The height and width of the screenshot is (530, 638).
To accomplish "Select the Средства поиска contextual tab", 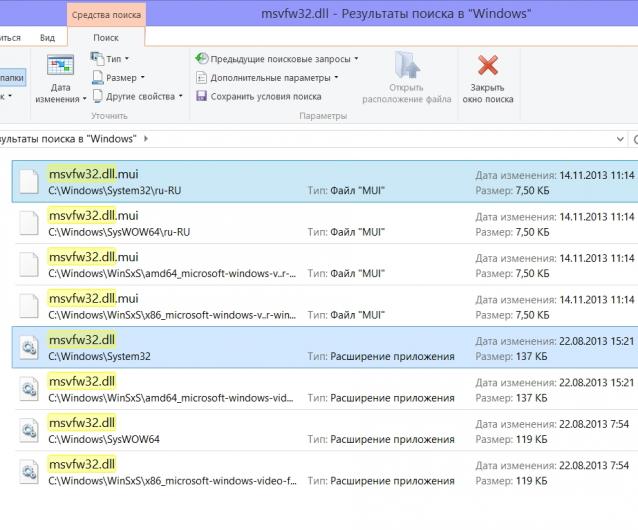I will (x=106, y=15).
